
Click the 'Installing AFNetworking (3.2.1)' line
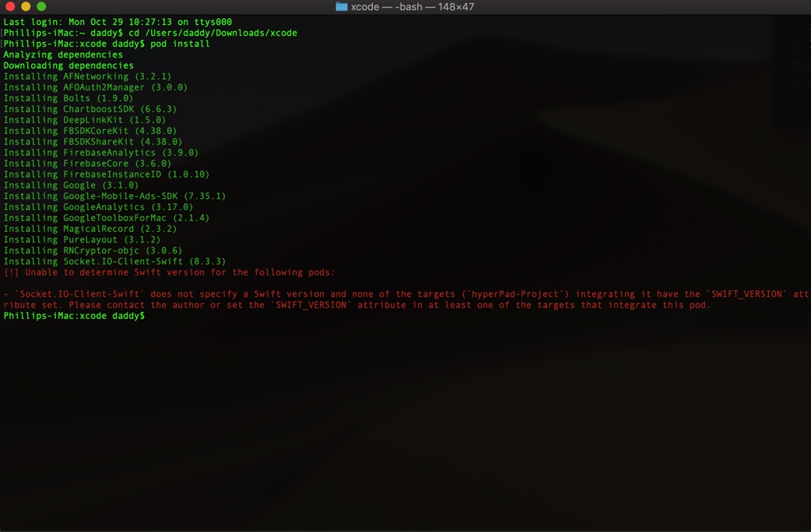88,76
